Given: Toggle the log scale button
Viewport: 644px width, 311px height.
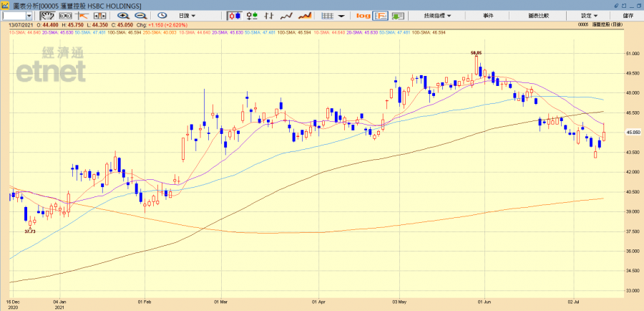Looking at the screenshot, I should (x=363, y=15).
